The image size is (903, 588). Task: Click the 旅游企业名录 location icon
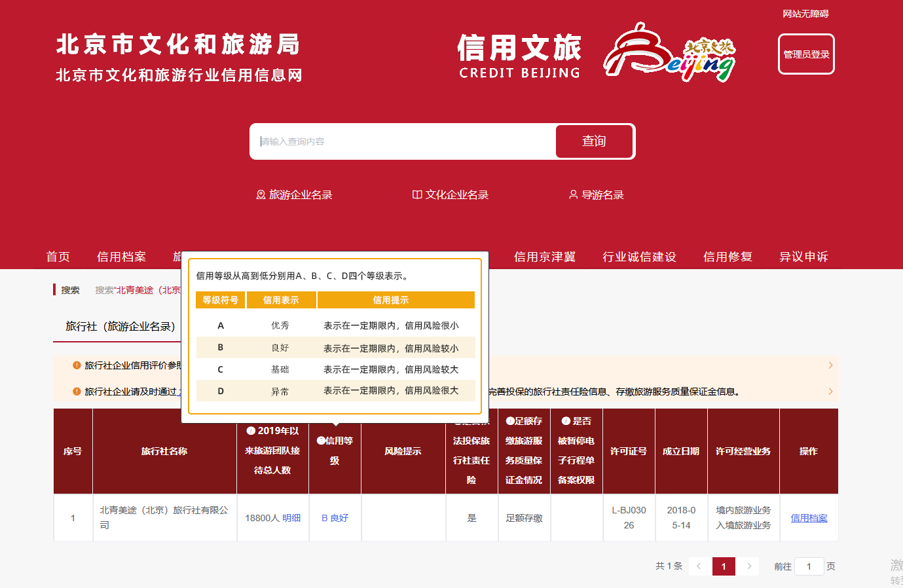(x=261, y=194)
